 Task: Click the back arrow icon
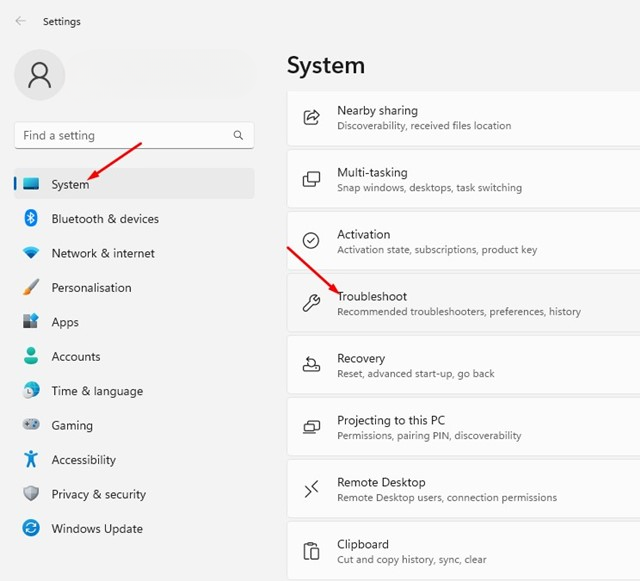tap(20, 21)
